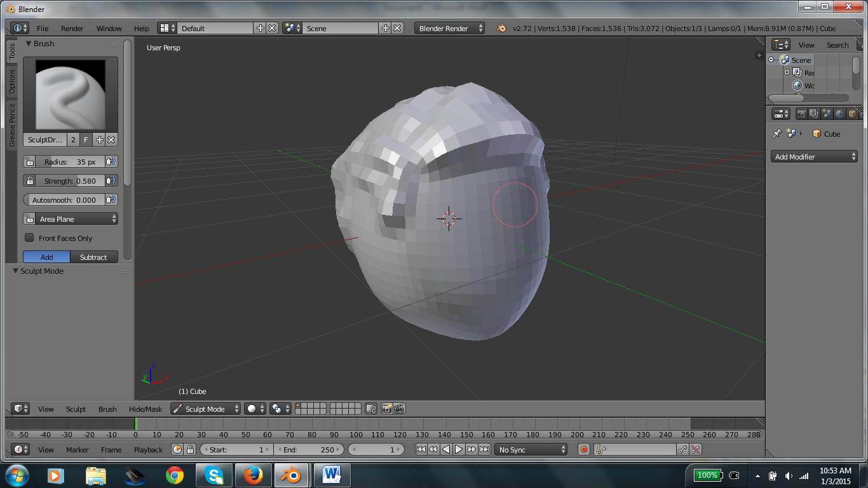868x488 pixels.
Task: Open the Sculpt menu in 3D view header
Action: [76, 409]
